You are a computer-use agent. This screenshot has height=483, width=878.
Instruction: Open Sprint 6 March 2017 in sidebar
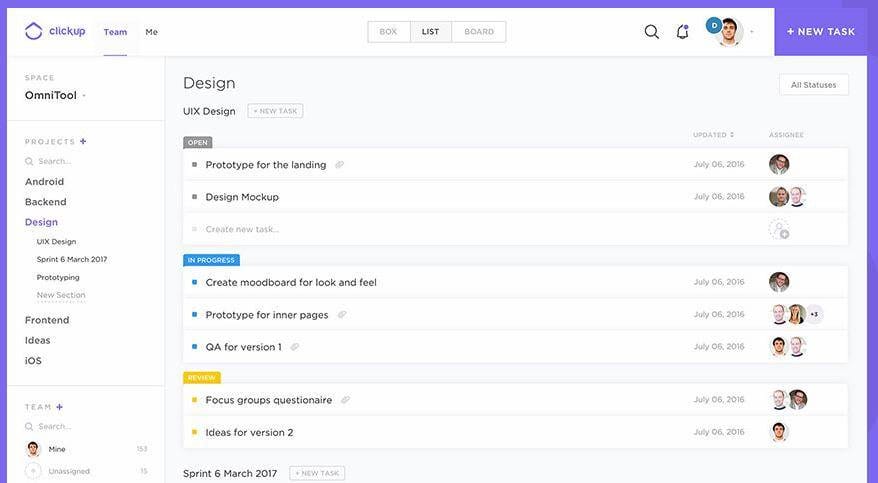tap(72, 259)
